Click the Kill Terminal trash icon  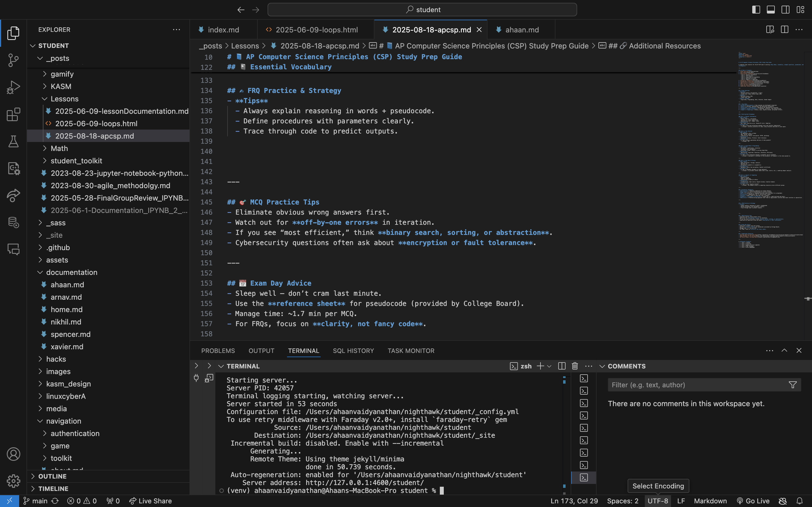tap(575, 366)
